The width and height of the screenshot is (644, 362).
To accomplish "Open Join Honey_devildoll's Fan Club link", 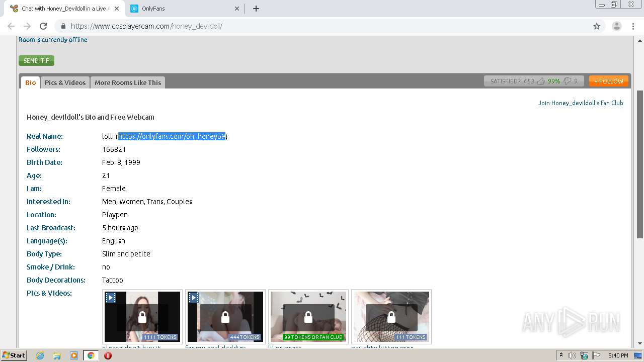I will tap(581, 103).
